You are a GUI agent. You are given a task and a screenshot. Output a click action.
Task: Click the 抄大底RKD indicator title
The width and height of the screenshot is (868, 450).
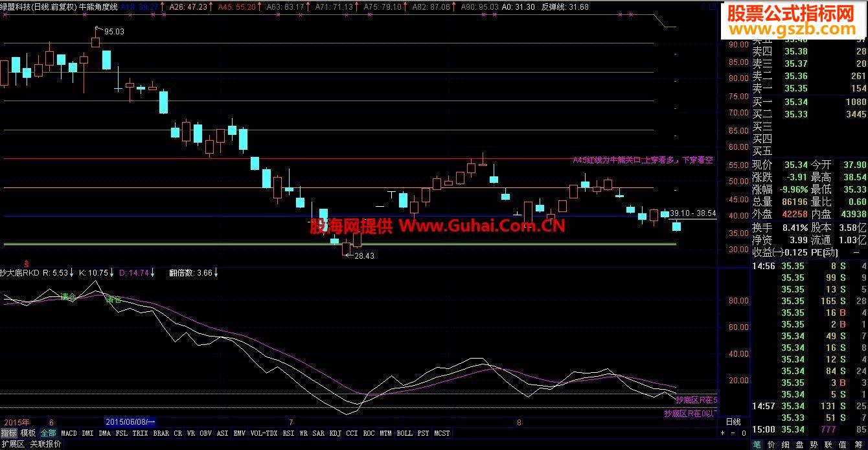[x=20, y=273]
